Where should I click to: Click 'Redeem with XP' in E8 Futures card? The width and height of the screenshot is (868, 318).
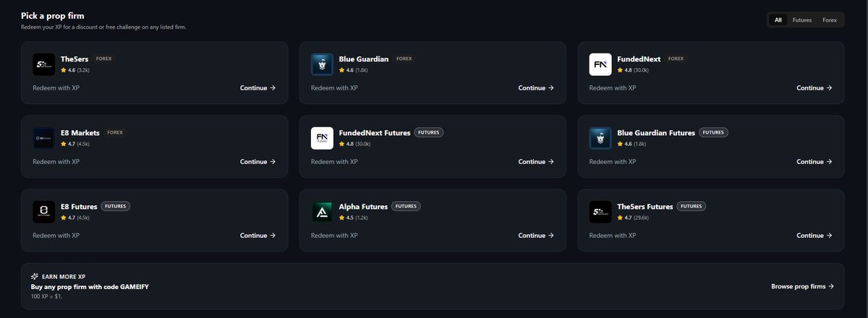(x=56, y=236)
